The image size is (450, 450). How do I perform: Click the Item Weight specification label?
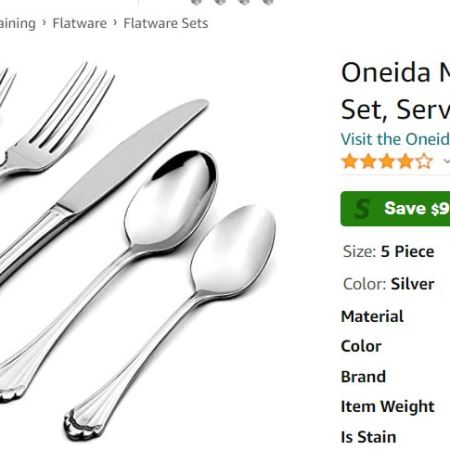point(388,407)
